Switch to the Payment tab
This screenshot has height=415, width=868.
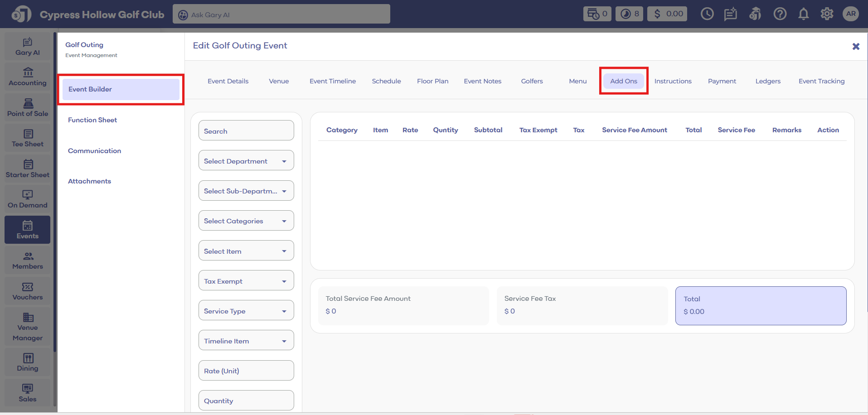click(x=722, y=81)
